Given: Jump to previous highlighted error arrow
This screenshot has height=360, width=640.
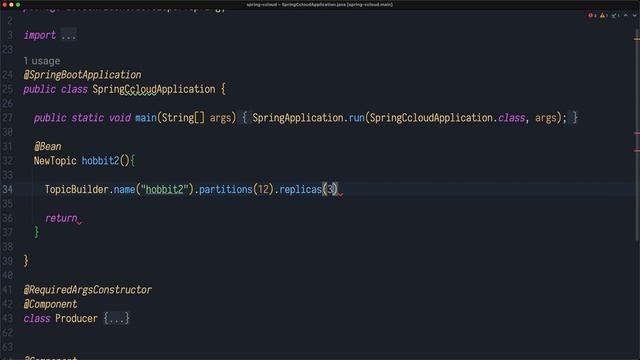Looking at the screenshot, I should click(626, 16).
